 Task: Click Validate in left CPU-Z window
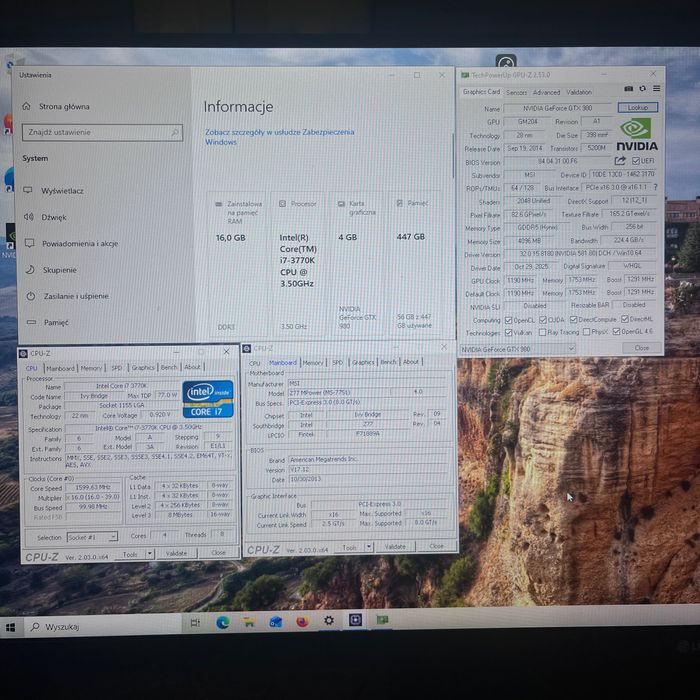pos(176,554)
